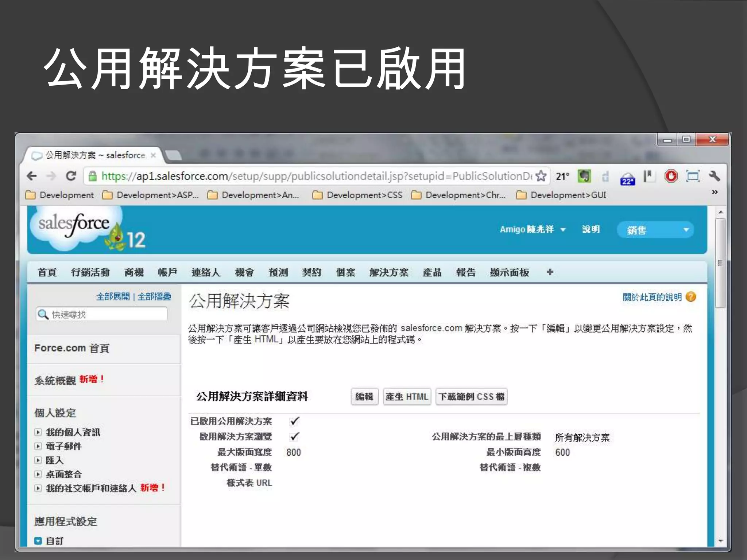
Task: Close the salesforce browser tab
Action: [x=153, y=155]
